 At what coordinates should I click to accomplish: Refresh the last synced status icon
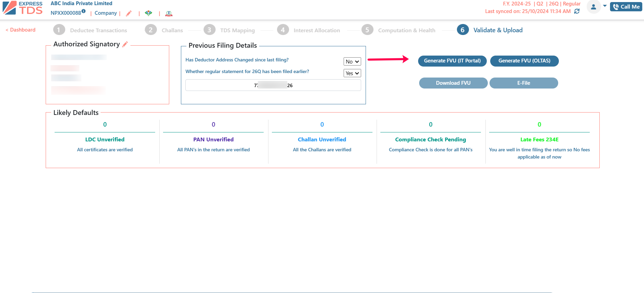coord(577,11)
